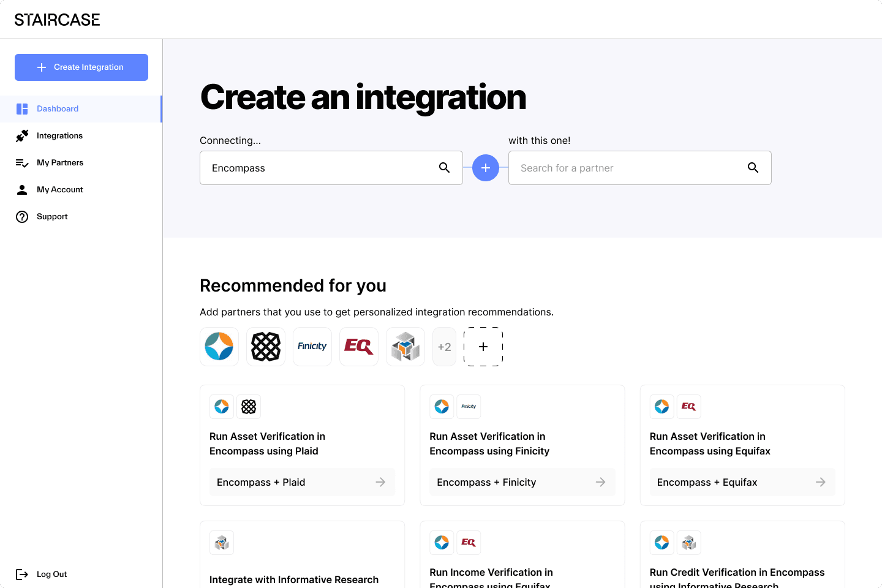
Task: Click 'Integrate with Informative Research' card title
Action: [294, 579]
